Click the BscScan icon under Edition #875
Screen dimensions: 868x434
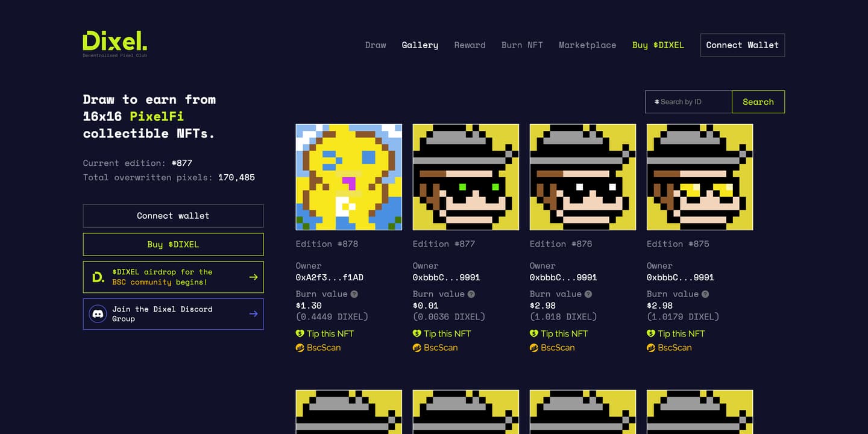point(651,348)
